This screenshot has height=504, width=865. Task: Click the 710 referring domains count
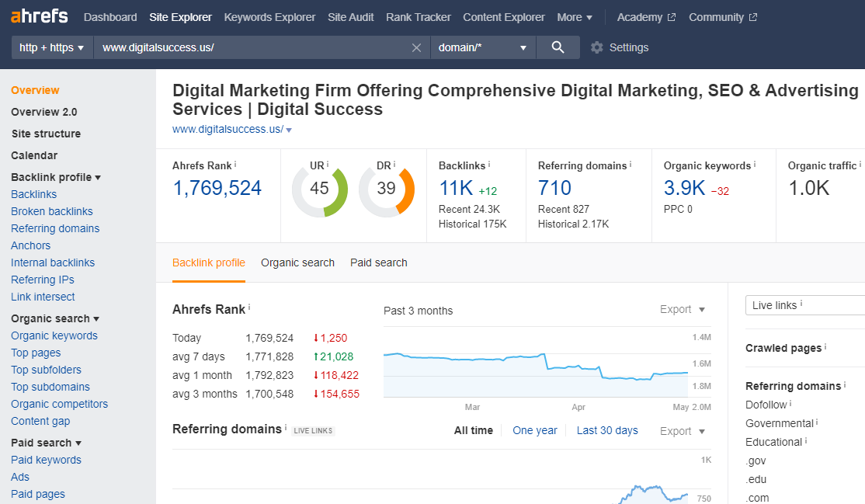pyautogui.click(x=554, y=188)
